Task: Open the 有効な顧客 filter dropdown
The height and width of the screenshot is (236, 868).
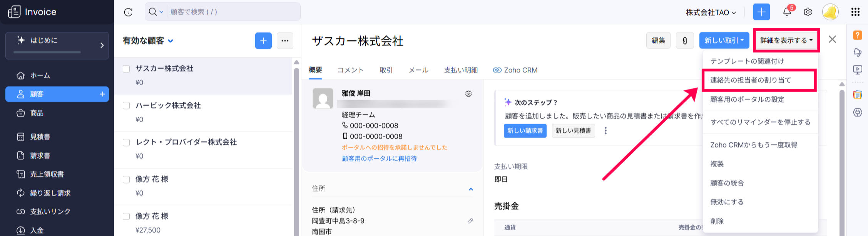Action: [x=148, y=41]
